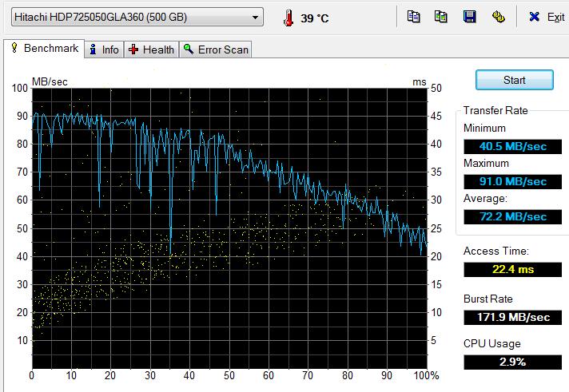569x392 pixels.
Task: Switch to the Benchmark tab
Action: (x=44, y=48)
